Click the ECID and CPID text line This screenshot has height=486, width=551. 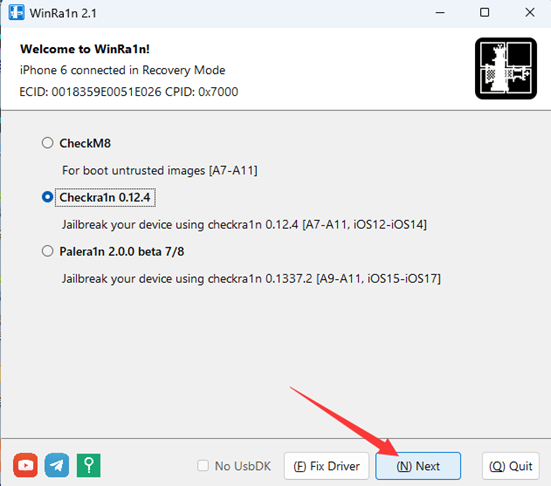129,92
